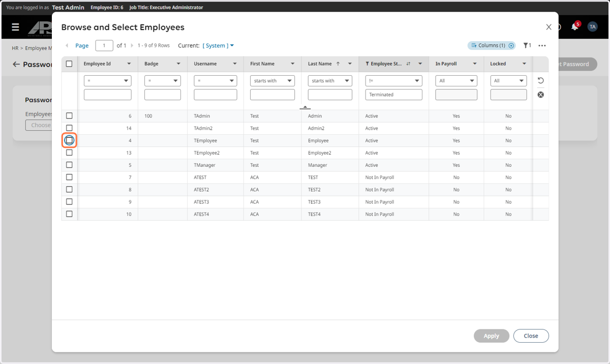Open Badge filter operator dropdown

coord(163,81)
